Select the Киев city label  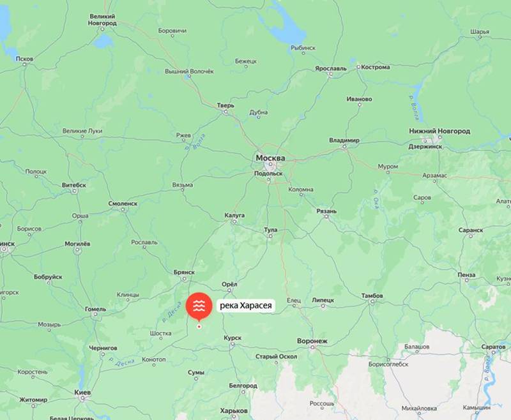point(82,392)
